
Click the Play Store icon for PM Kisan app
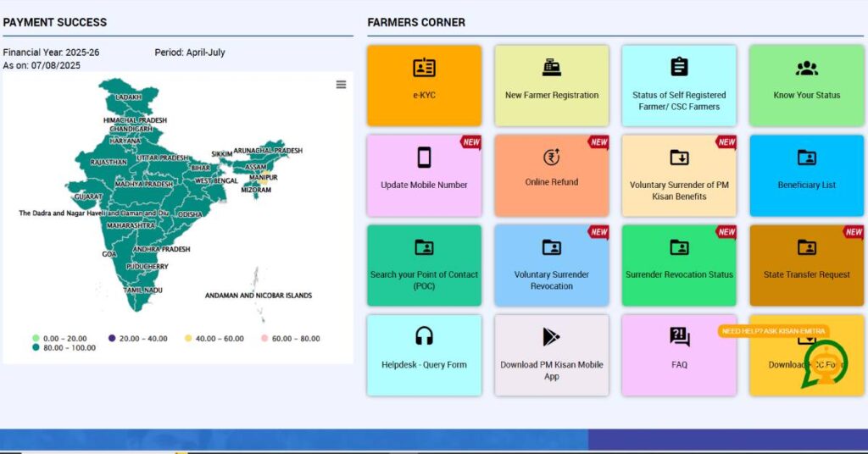tap(551, 337)
